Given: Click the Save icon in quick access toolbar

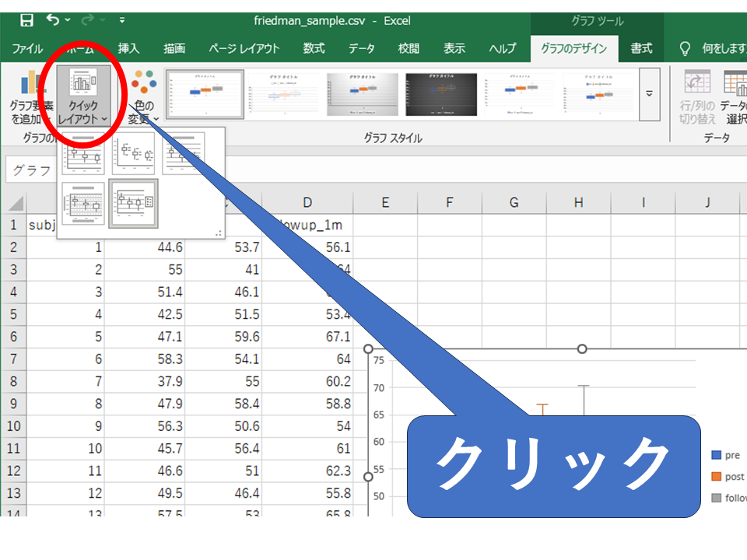Looking at the screenshot, I should (26, 20).
